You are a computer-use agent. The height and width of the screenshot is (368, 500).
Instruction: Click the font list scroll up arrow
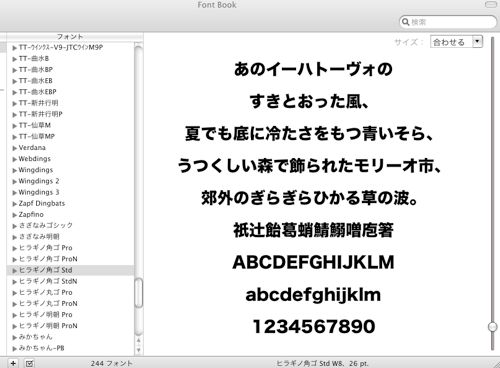(x=138, y=340)
